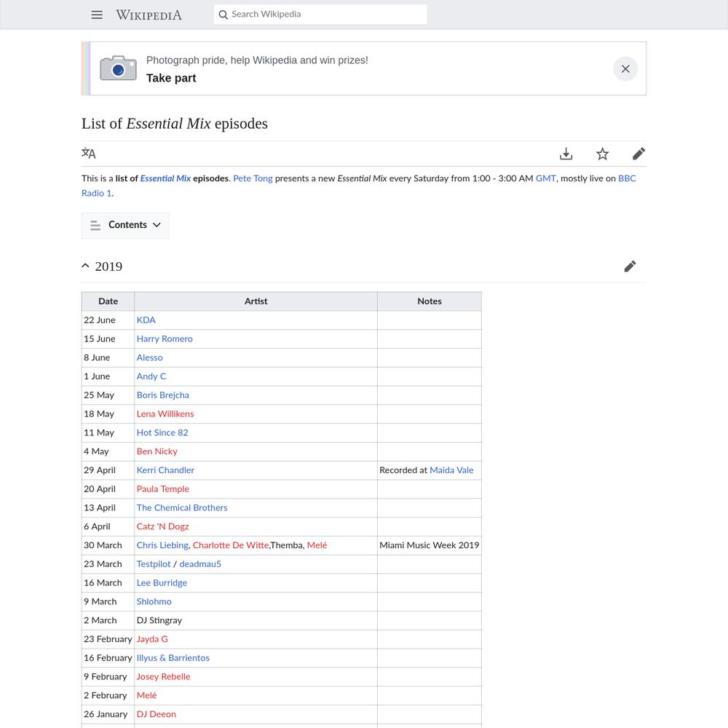Open the Charlotte De Witte link
The width and height of the screenshot is (728, 728).
(x=231, y=545)
